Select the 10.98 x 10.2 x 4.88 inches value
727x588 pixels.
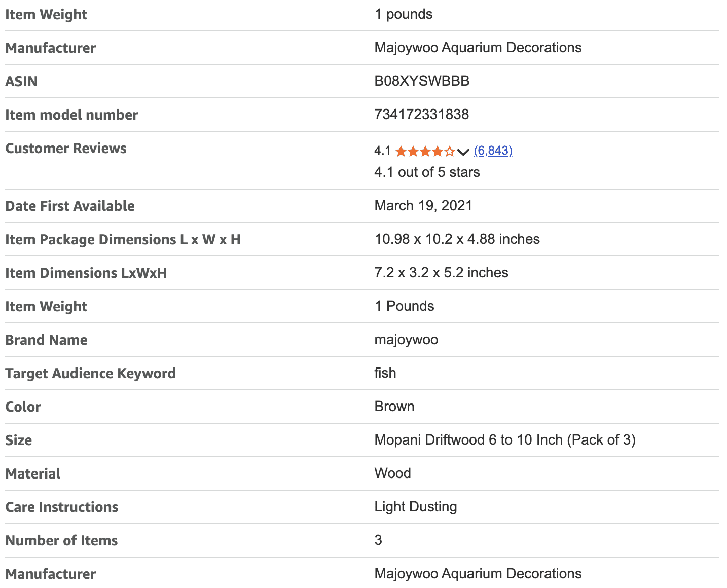(457, 239)
